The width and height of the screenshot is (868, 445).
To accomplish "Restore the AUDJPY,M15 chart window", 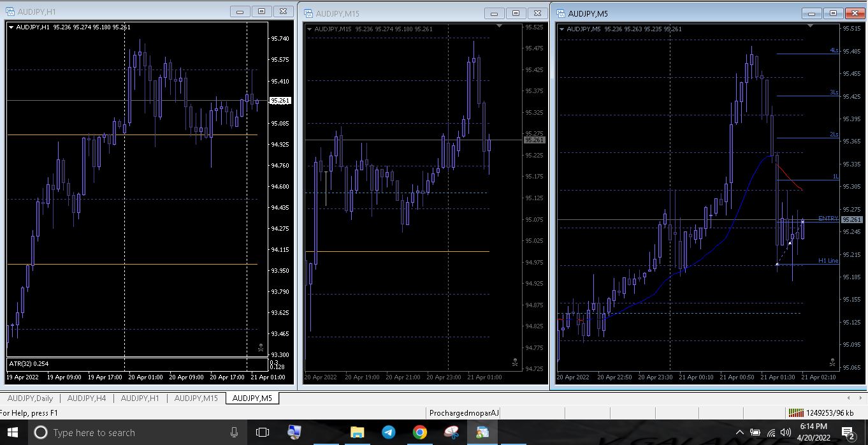I will [x=516, y=13].
